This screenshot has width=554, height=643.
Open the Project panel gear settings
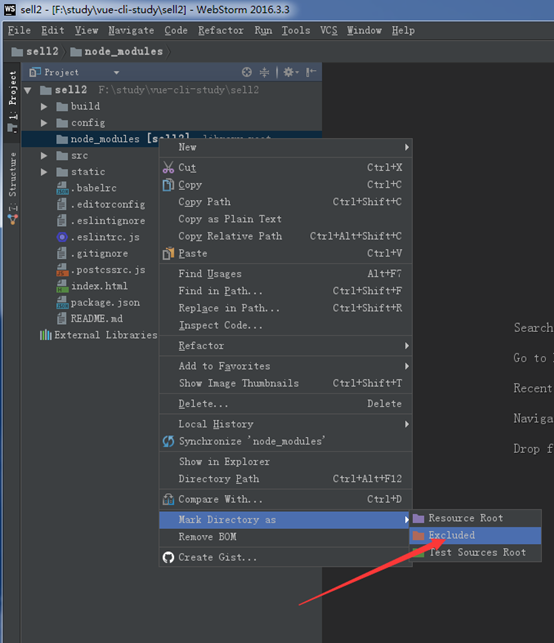point(290,72)
